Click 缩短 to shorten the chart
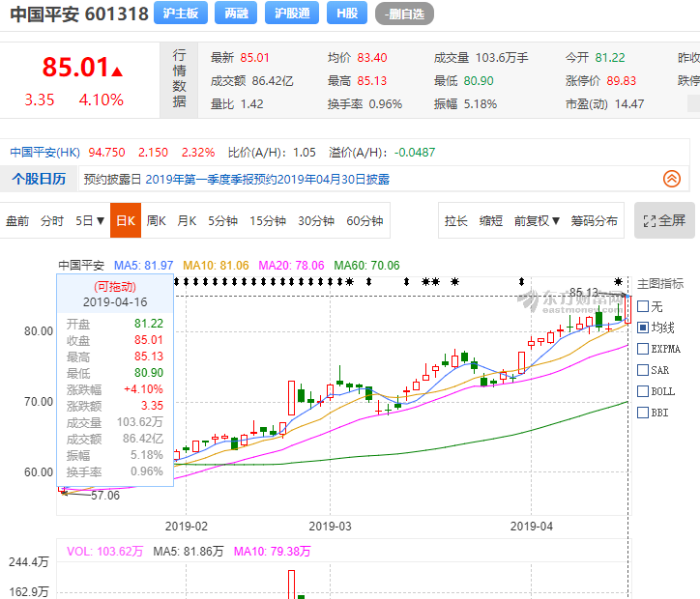700x599 pixels. pyautogui.click(x=490, y=221)
